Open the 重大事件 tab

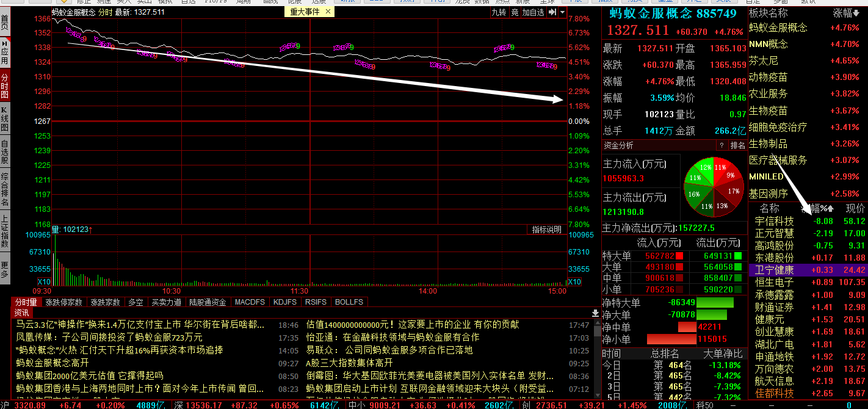click(305, 12)
